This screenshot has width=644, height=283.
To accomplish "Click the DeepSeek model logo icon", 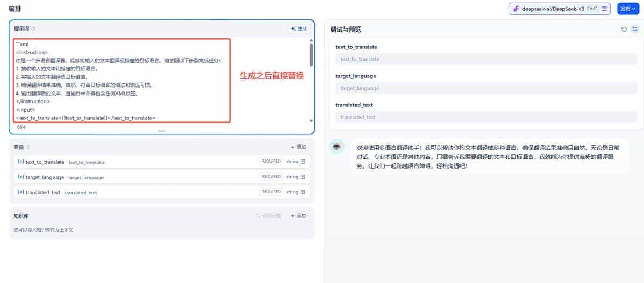I will [x=516, y=9].
